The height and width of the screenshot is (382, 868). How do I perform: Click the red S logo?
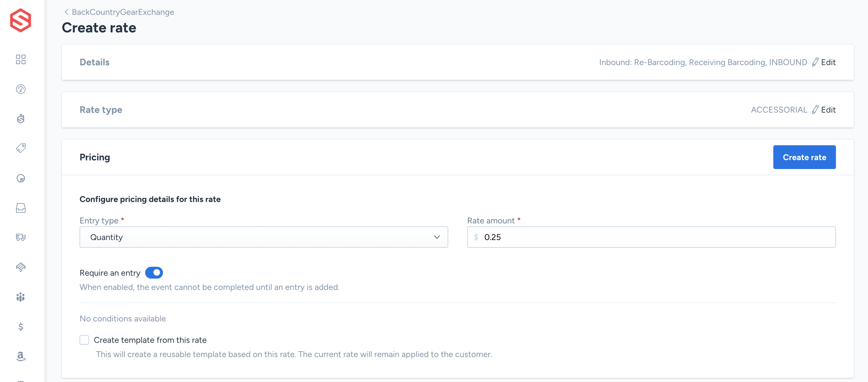point(20,20)
